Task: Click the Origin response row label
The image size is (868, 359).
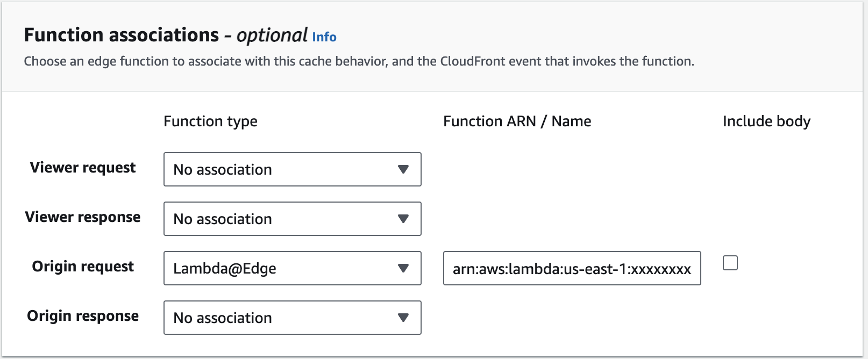Action: [x=83, y=316]
